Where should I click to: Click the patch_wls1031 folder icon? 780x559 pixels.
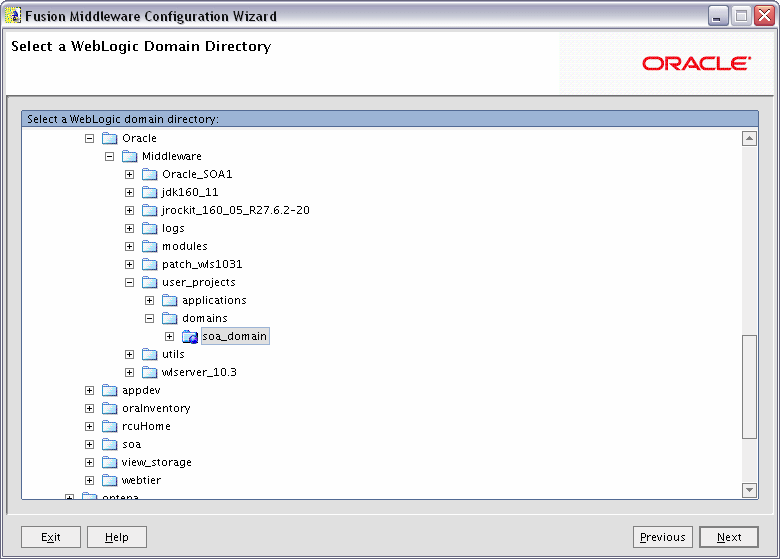coord(149,264)
